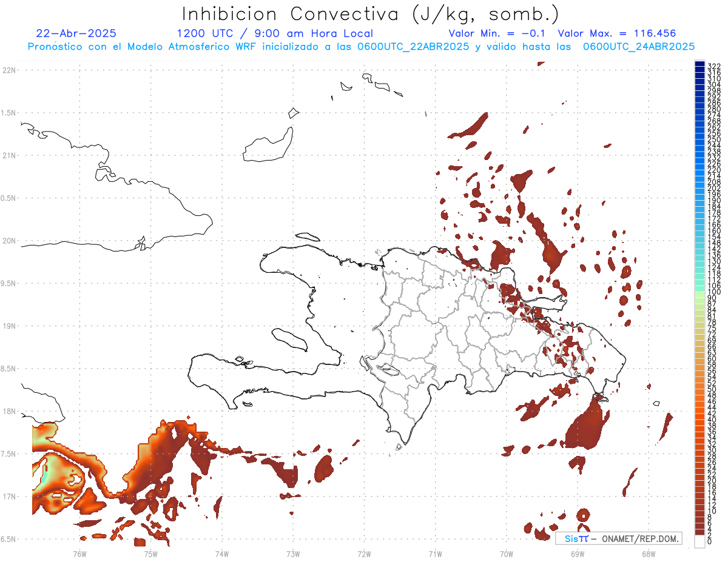Click the 22N latitude label

tap(9, 70)
